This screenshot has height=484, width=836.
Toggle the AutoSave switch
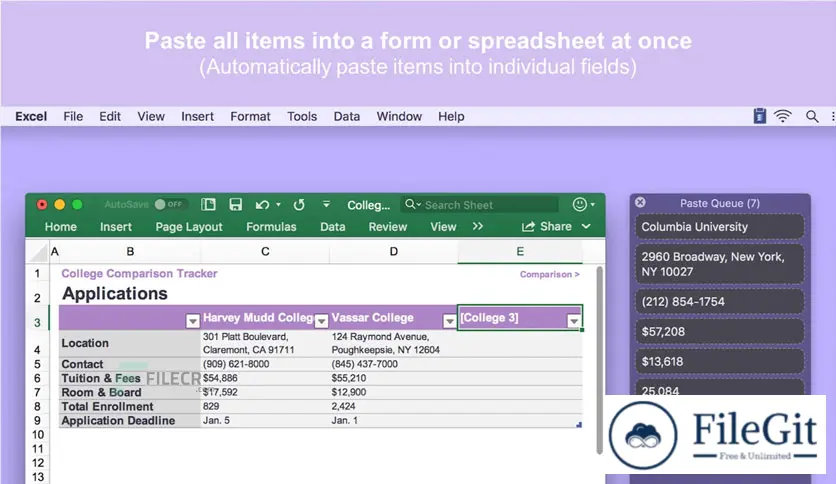[169, 204]
